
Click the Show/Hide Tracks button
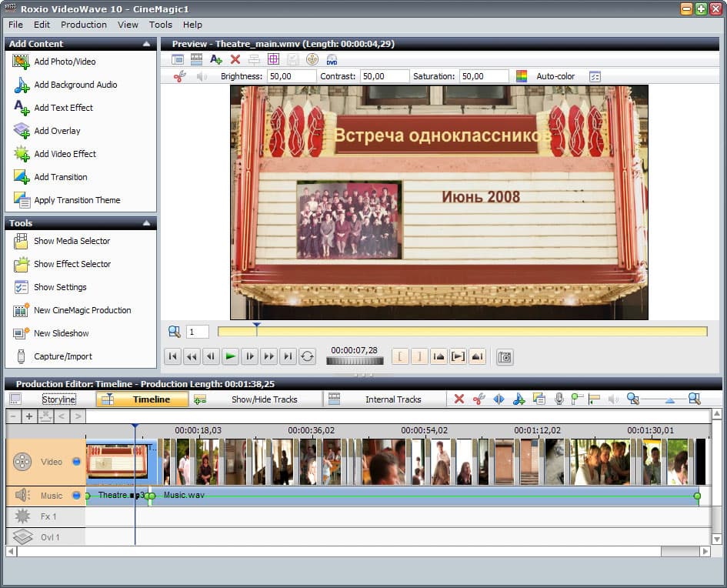pyautogui.click(x=264, y=399)
